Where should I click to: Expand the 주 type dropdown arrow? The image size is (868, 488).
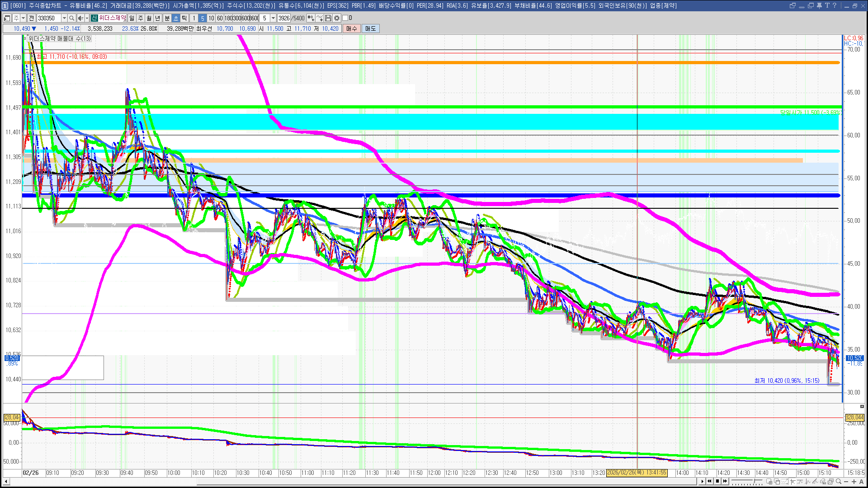click(23, 18)
